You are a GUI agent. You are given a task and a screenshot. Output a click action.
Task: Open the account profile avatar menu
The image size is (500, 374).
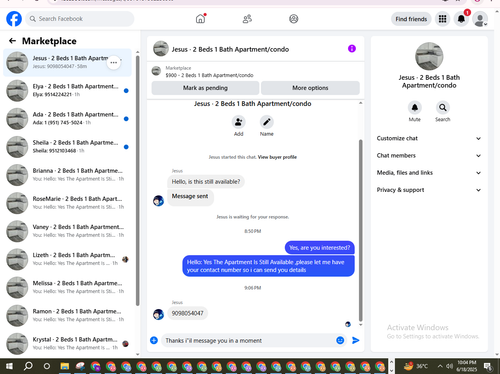click(x=480, y=19)
